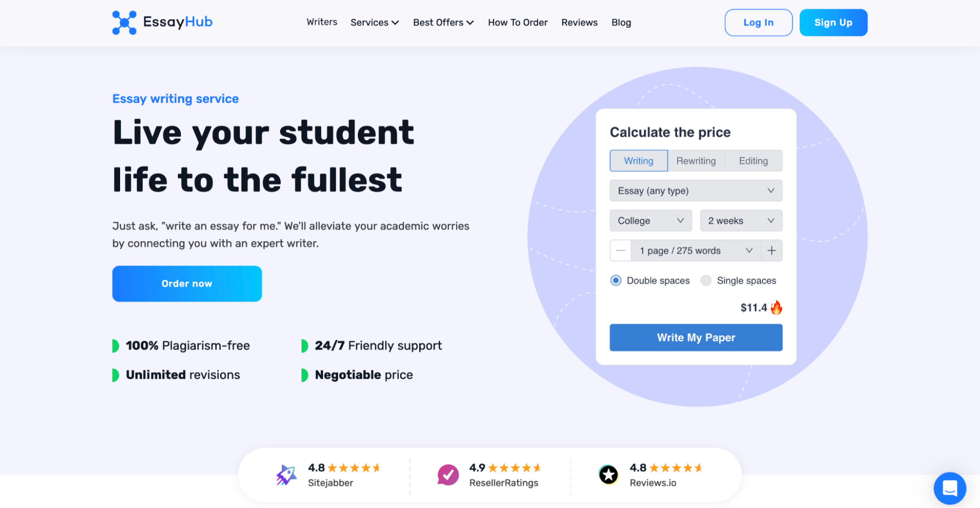Switch to the Rewriting tab
Viewport: 980px width, 508px height.
pos(696,161)
